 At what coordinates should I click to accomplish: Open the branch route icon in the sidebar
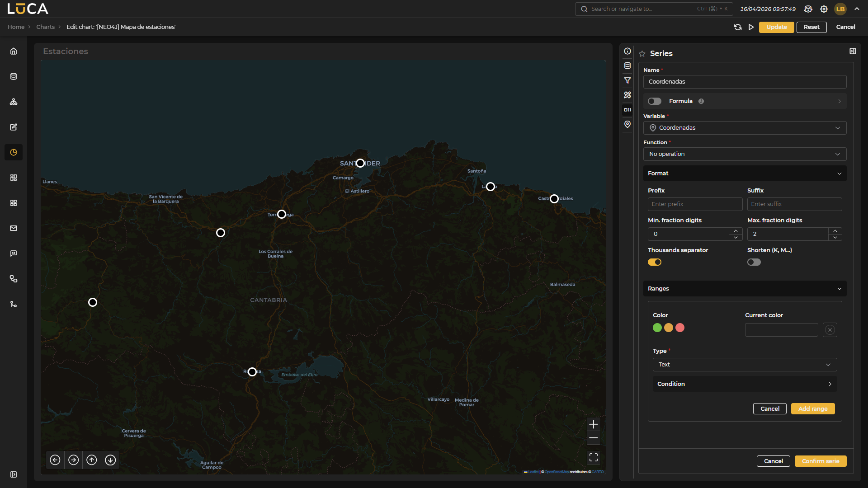(14, 304)
